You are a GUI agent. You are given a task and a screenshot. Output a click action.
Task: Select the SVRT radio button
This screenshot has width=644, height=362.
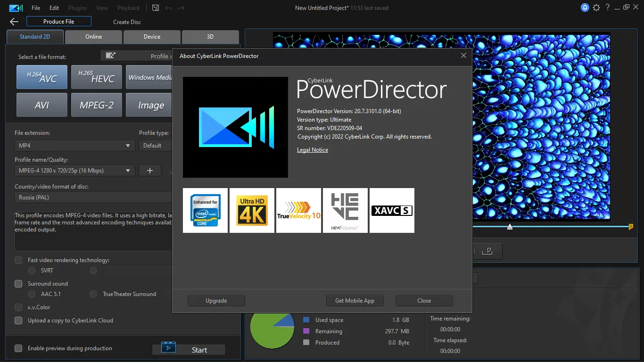[x=32, y=271]
